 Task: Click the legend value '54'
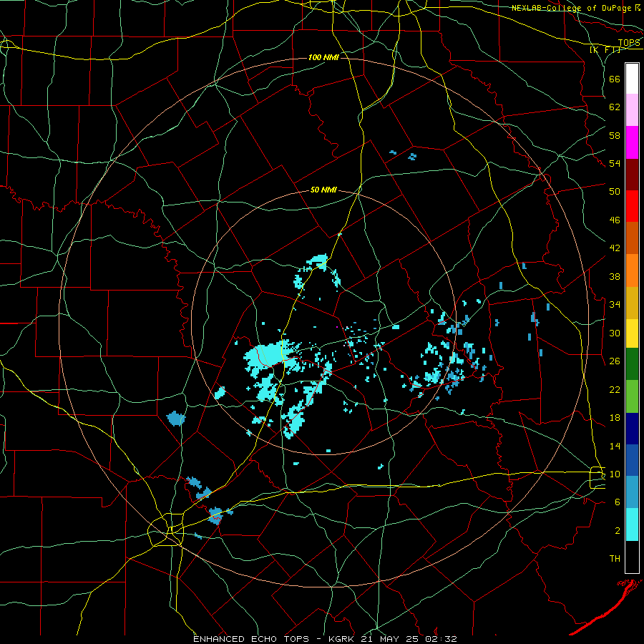point(615,163)
